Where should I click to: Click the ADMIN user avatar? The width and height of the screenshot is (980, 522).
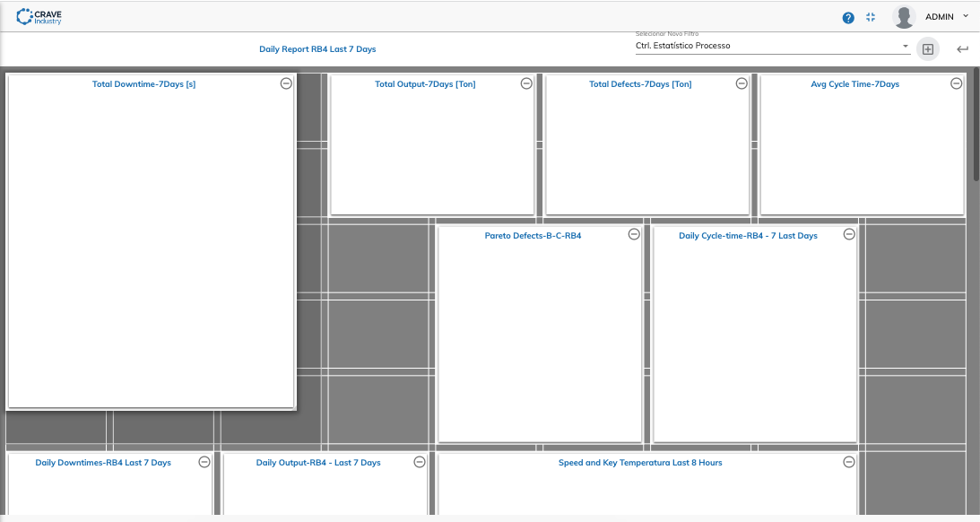coord(904,17)
